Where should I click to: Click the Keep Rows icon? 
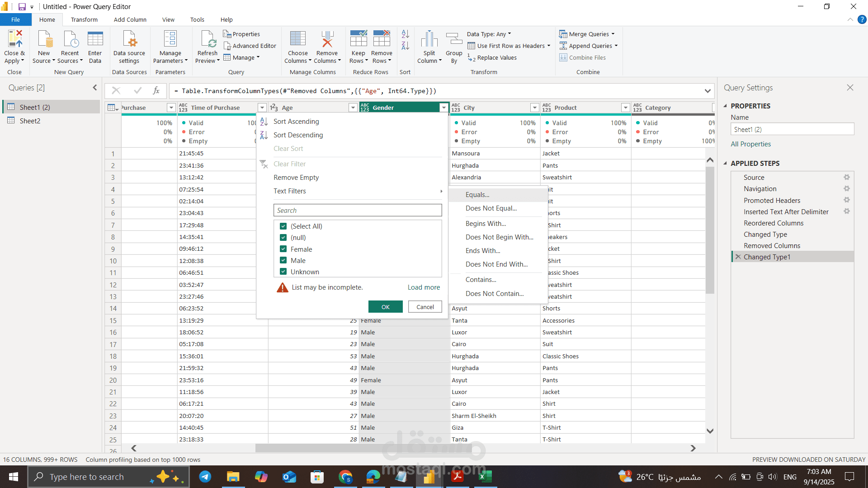(x=358, y=39)
